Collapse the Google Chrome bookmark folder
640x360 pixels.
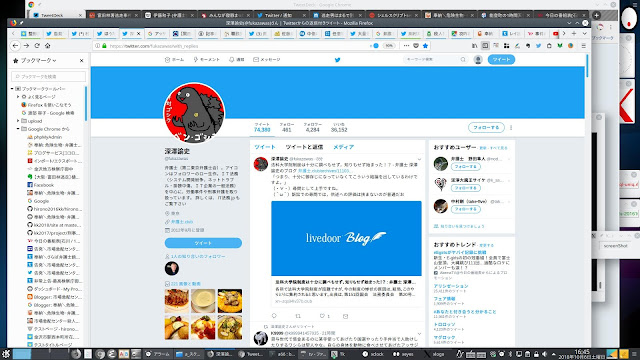[18, 129]
